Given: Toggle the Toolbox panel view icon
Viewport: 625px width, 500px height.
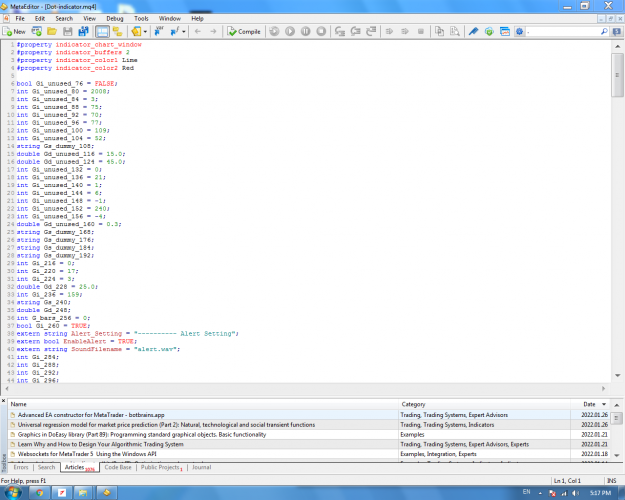Looking at the screenshot, I should pyautogui.click(x=102, y=31).
